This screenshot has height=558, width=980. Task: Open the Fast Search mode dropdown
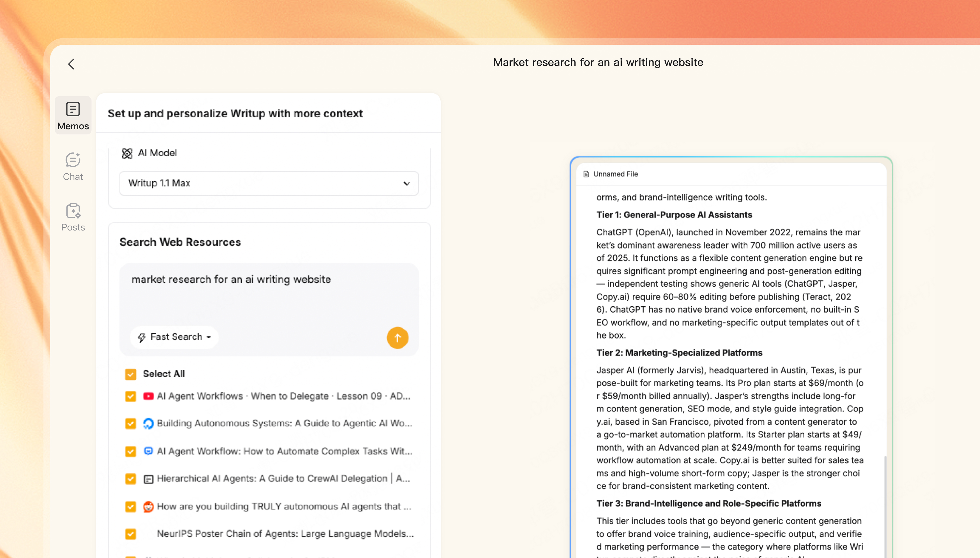point(174,337)
